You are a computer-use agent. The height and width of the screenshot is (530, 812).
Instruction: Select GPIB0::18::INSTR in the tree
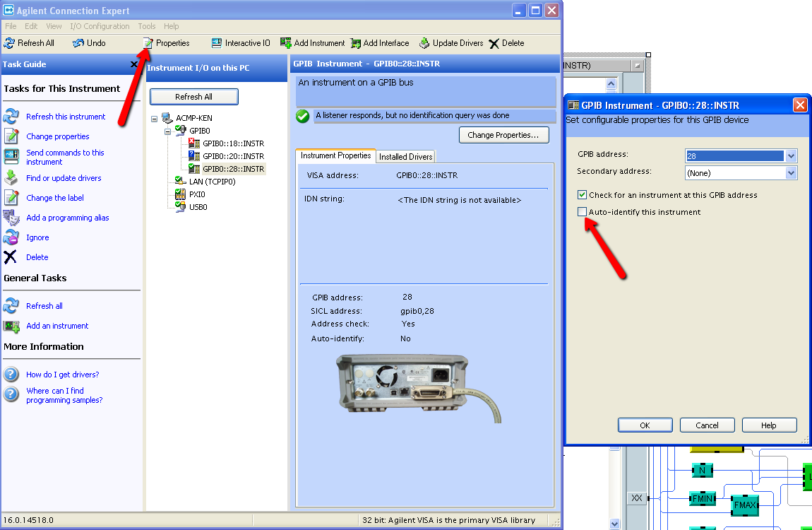point(233,143)
